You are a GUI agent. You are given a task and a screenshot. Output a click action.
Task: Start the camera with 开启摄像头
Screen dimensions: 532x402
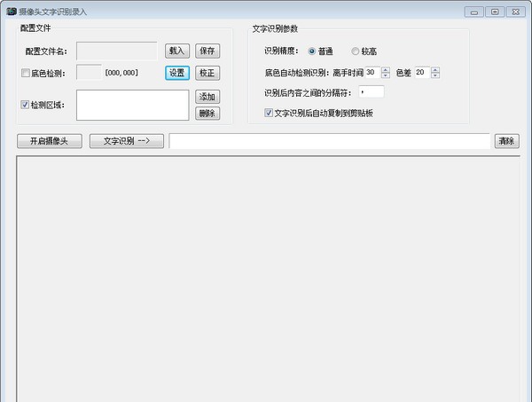pyautogui.click(x=50, y=141)
